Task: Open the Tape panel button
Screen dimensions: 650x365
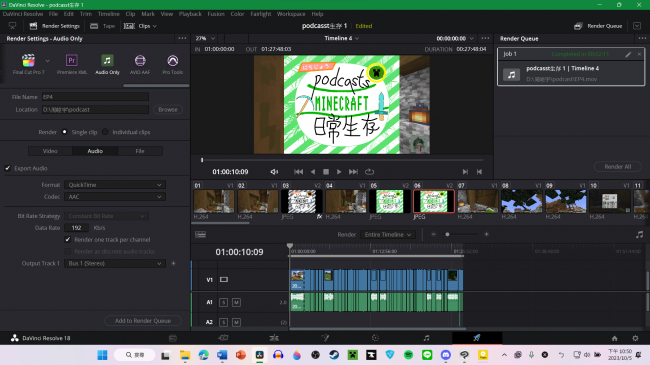Action: point(102,26)
